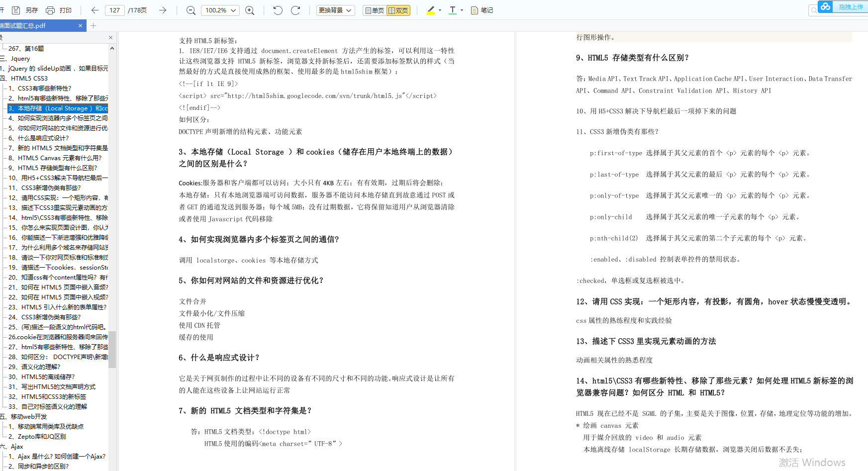This screenshot has width=868, height=471.
Task: Open the 笔记 notes panel
Action: click(481, 10)
